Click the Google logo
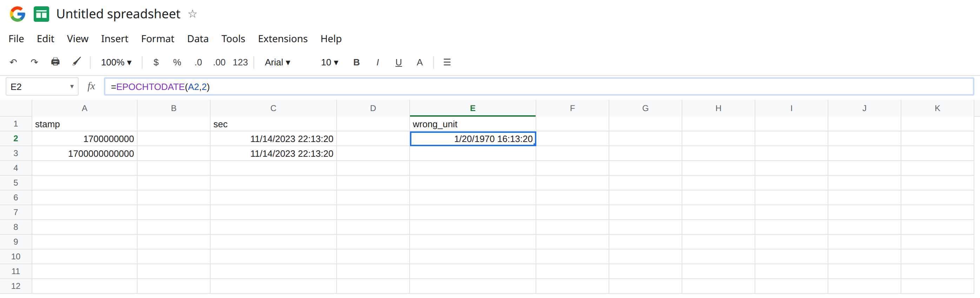 18,14
